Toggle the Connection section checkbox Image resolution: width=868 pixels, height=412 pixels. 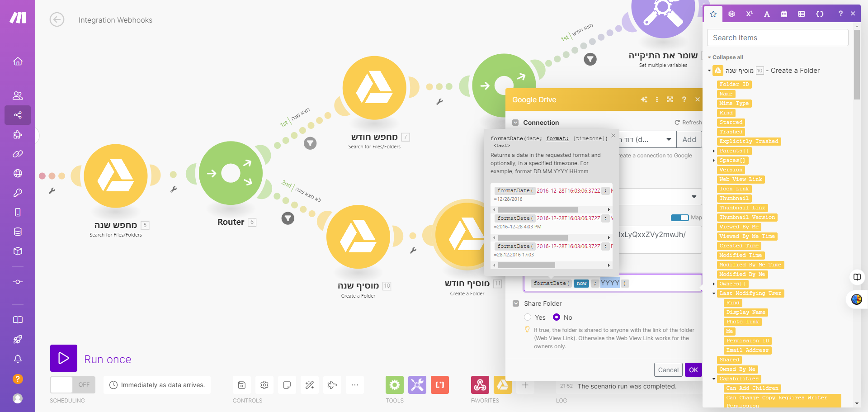point(515,123)
